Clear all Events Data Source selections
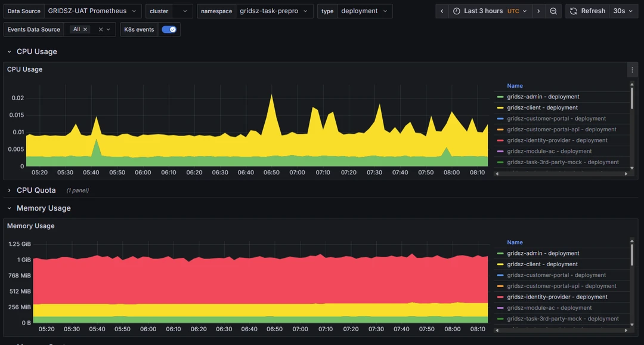This screenshot has height=345, width=644. (101, 29)
